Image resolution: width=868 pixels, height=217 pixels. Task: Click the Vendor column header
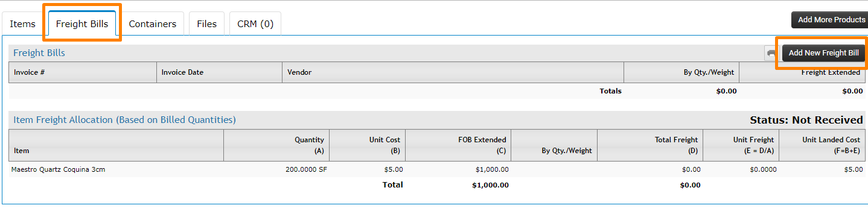[x=453, y=72]
